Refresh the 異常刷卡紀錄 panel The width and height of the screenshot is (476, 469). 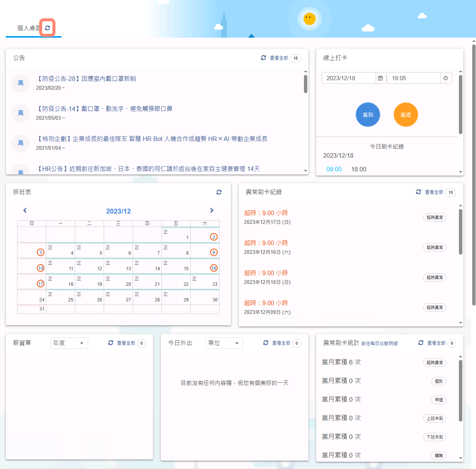pyautogui.click(x=418, y=192)
